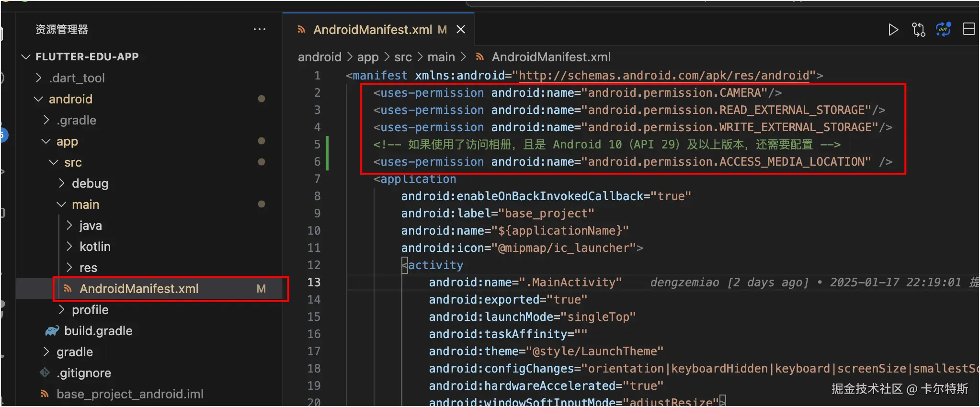Toggle the split editor layout icon

click(969, 29)
